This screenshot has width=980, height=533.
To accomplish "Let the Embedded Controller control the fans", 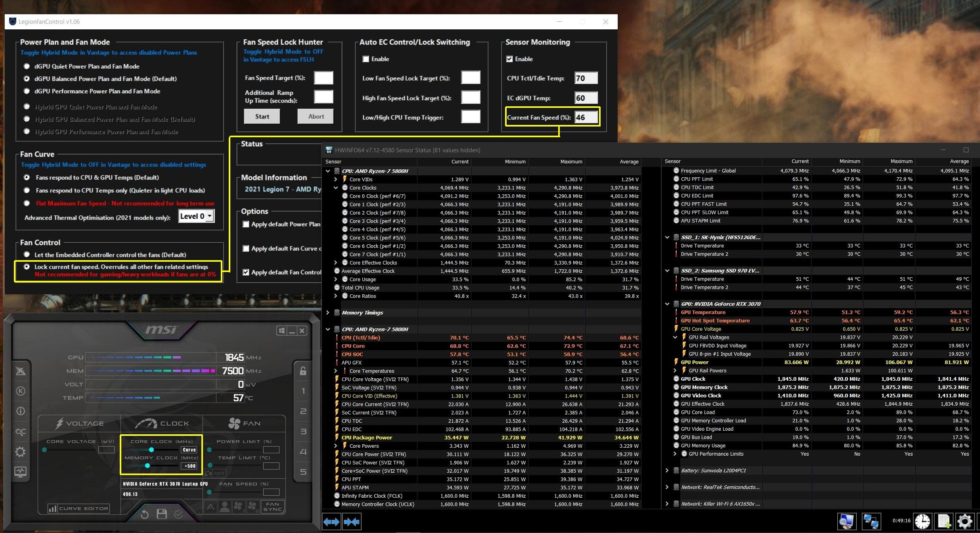I will pos(27,255).
